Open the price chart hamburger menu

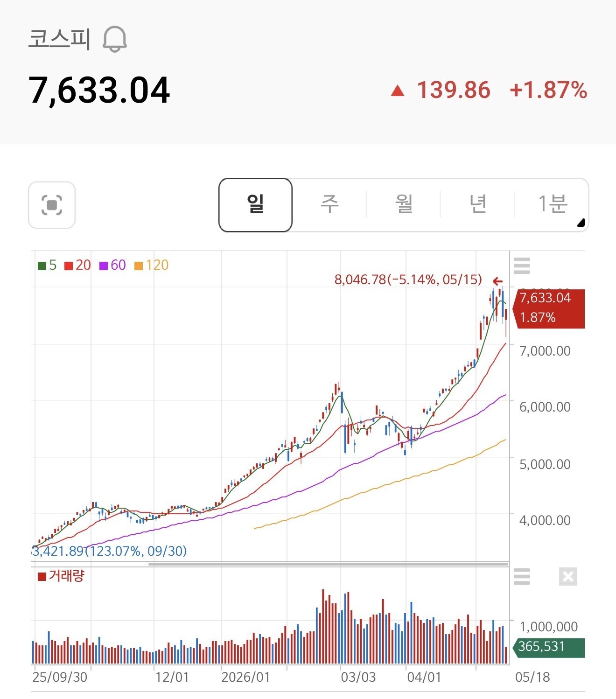pyautogui.click(x=522, y=266)
